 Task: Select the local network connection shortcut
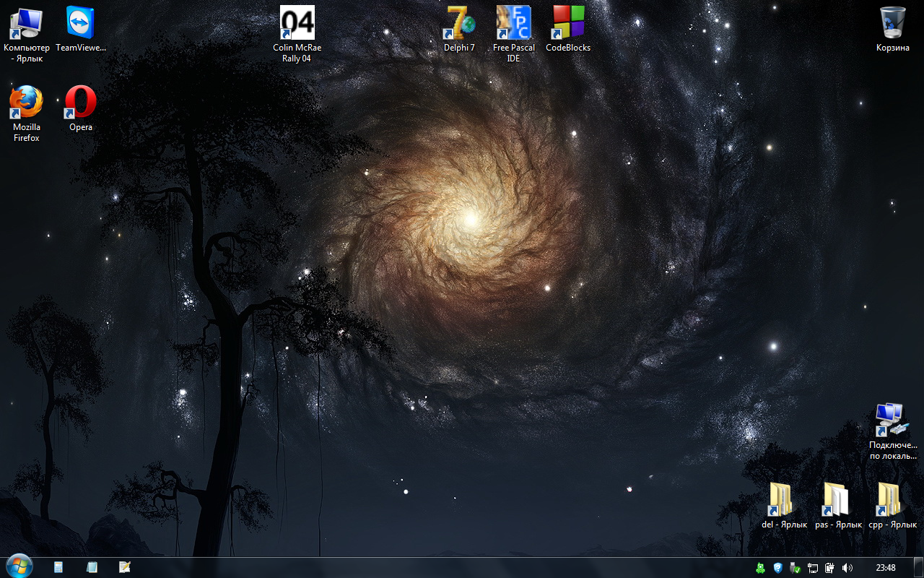[892, 421]
